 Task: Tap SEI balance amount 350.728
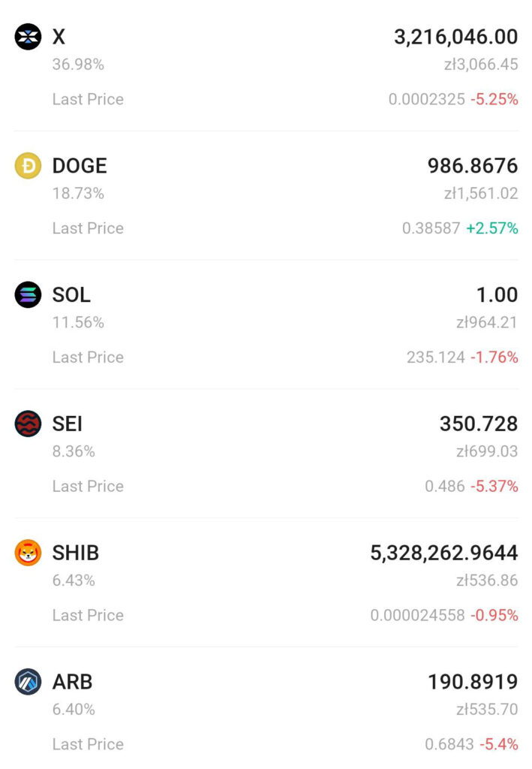(x=479, y=424)
